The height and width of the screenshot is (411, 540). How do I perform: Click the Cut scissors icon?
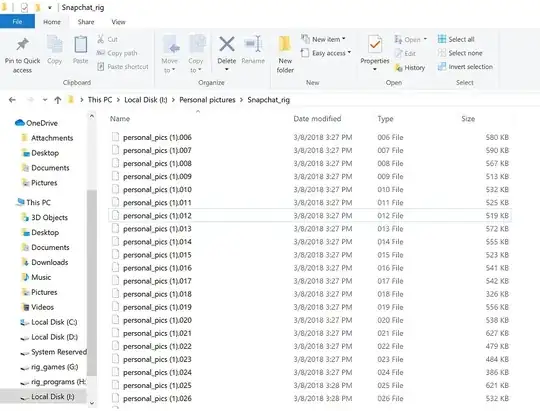click(101, 39)
